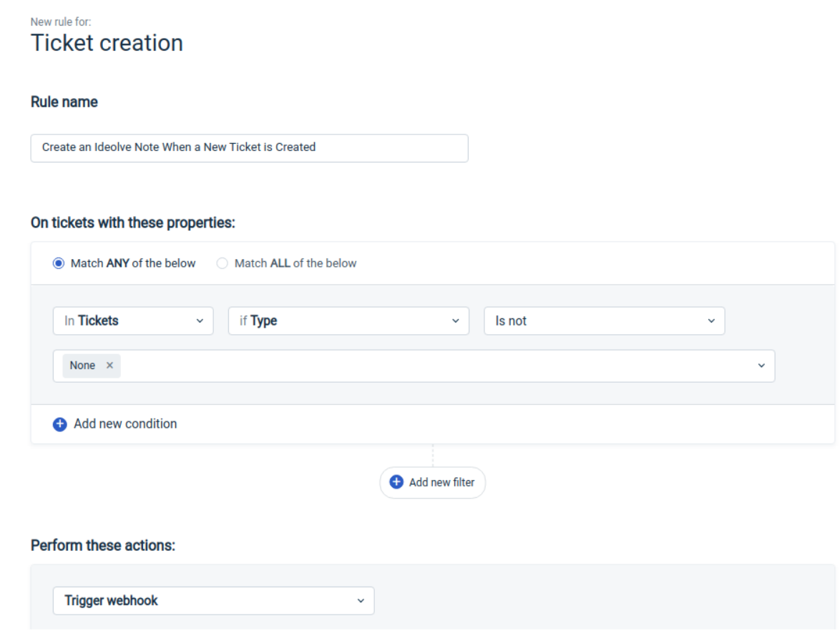Click the chevron arrow on Trigger webhook selector
This screenshot has width=840, height=631.
361,601
